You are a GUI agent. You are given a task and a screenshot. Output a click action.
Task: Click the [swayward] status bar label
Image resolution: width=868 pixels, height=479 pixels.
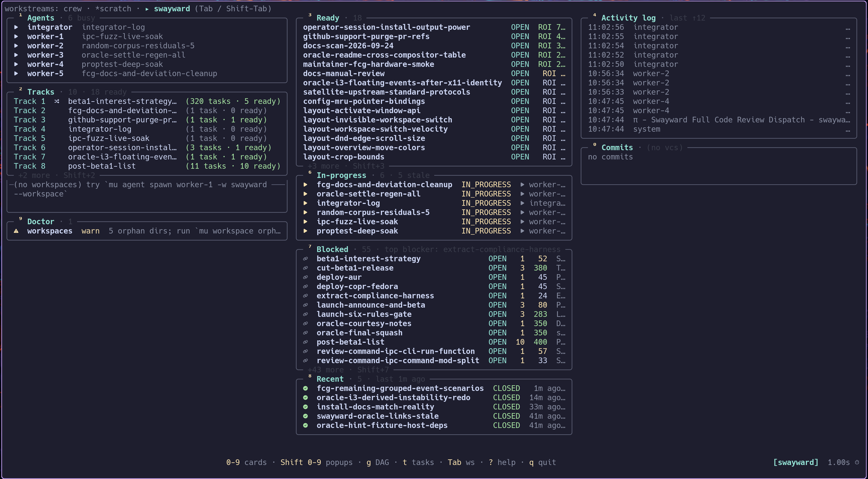[x=796, y=463]
